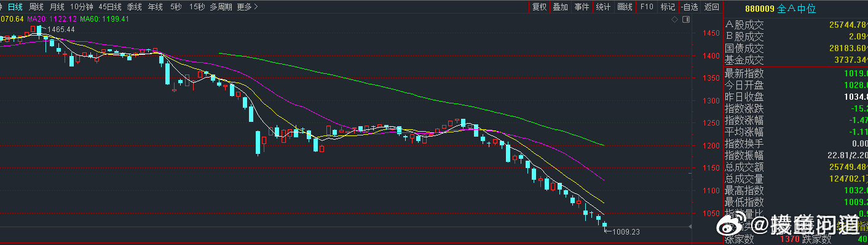This screenshot has height=245, width=868.
Task: Select the 15秒 period tab
Action: click(x=197, y=7)
